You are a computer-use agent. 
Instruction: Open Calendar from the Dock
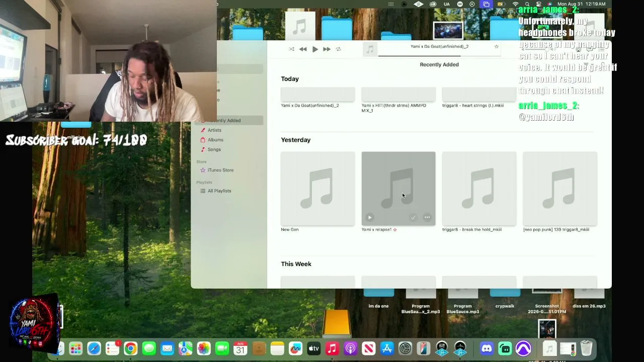pos(240,348)
